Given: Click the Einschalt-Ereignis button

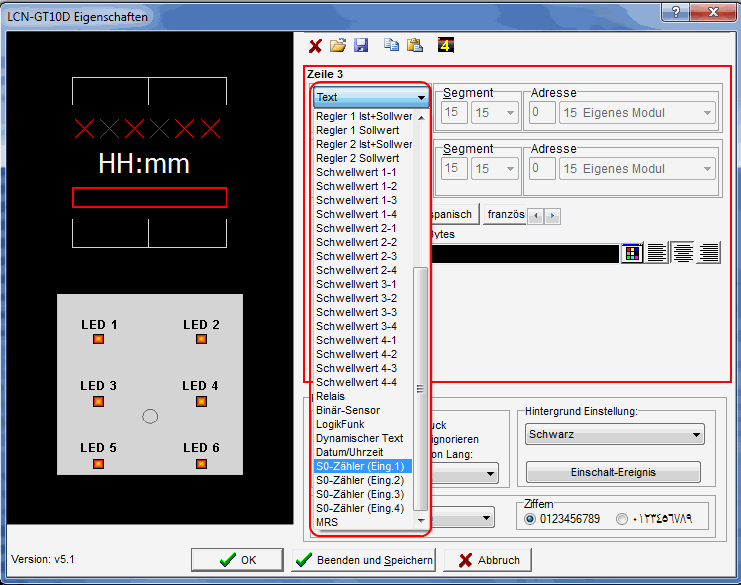Looking at the screenshot, I should click(613, 472).
